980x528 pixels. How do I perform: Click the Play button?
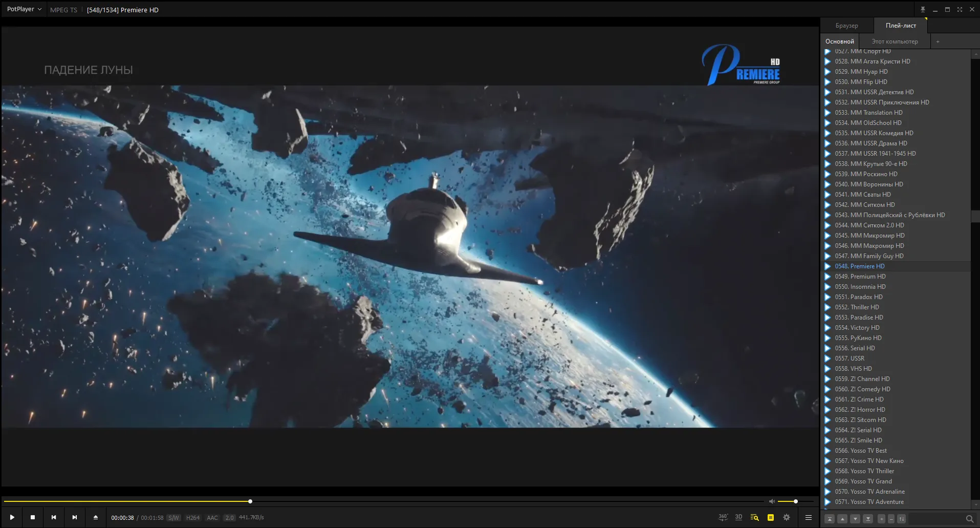tap(12, 517)
